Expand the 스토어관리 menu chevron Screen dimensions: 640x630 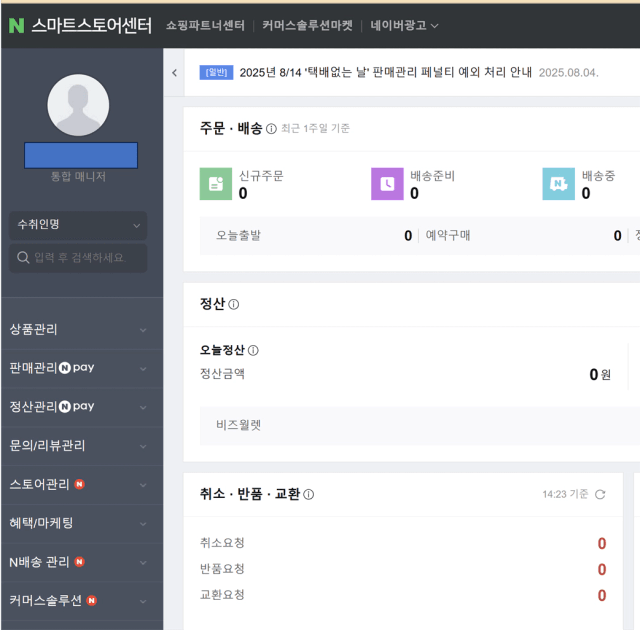[x=143, y=485]
